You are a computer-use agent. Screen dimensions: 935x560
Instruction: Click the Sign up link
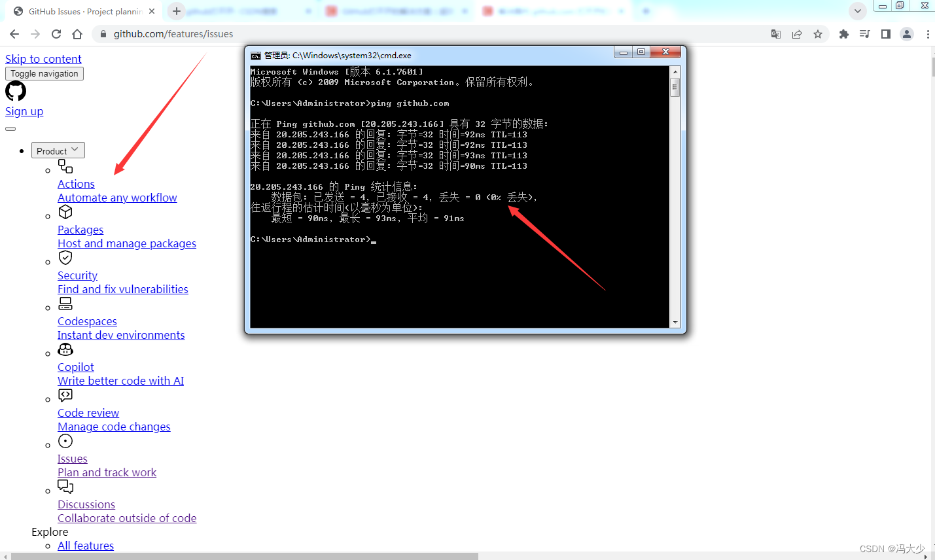pos(24,111)
